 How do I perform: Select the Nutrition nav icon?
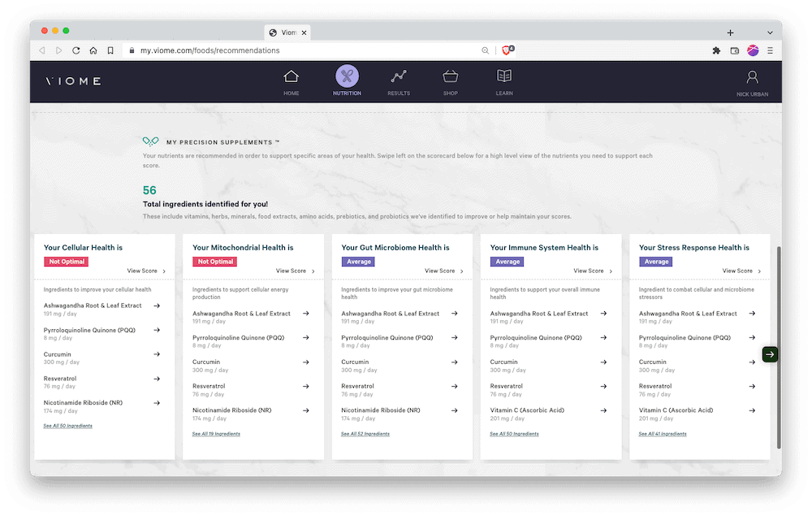(347, 78)
